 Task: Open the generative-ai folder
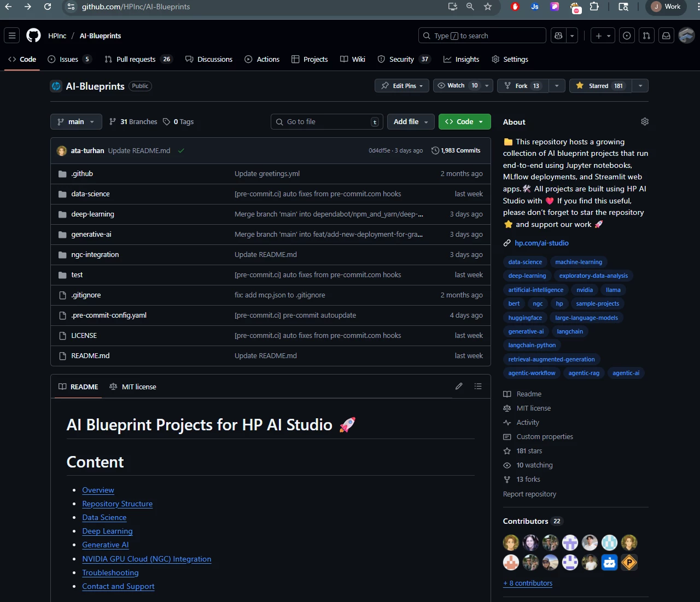pyautogui.click(x=91, y=234)
